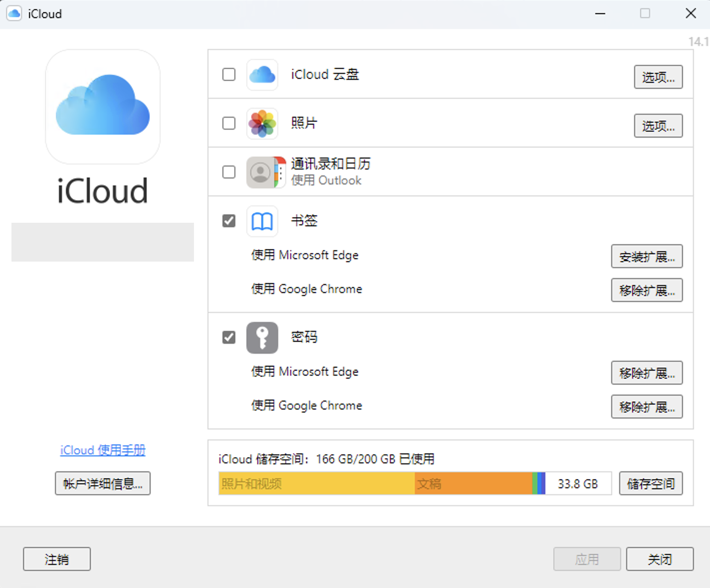Click the Passwords key icon
The width and height of the screenshot is (710, 588).
(262, 338)
